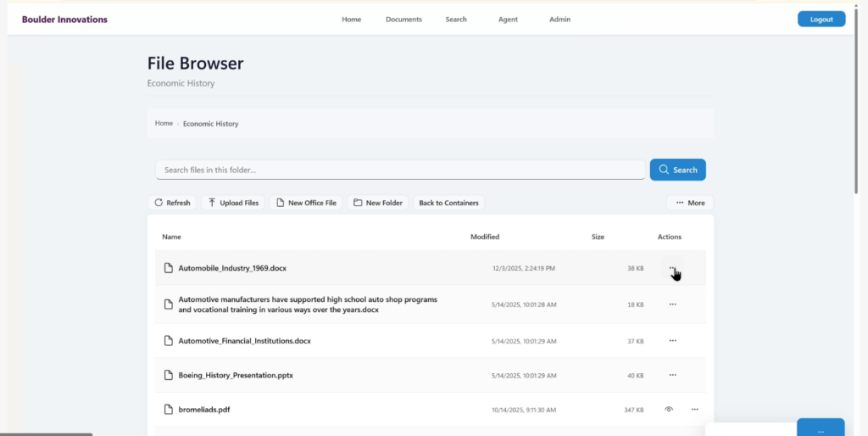Click the magnifier icon in the Search button

click(x=664, y=170)
